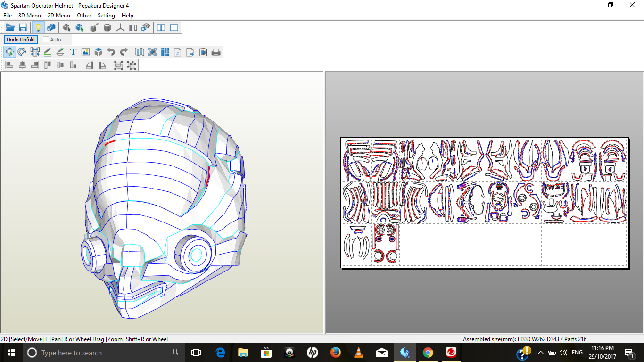Screen dimensions: 644x362
Task: Click the page with number sign icon
Action: pos(178,52)
